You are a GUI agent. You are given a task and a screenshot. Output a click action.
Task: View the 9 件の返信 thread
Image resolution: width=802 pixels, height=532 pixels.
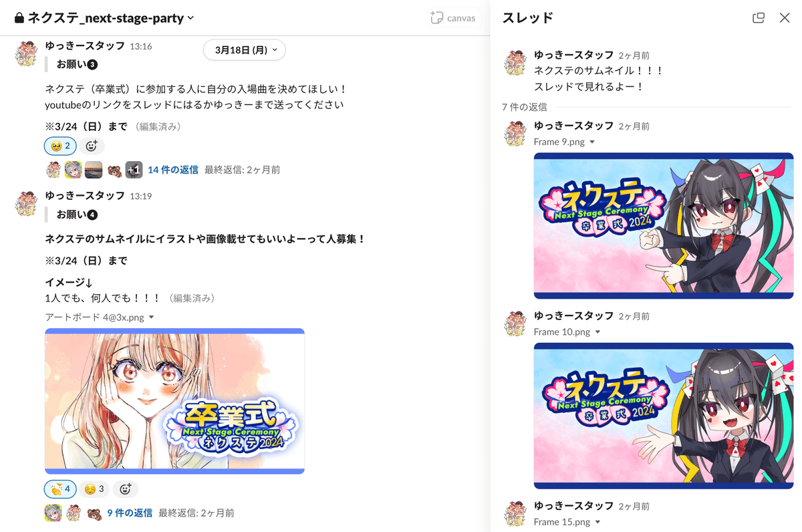[130, 513]
